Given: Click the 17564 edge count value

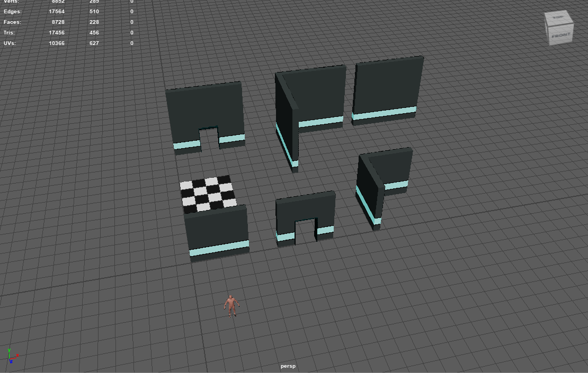Looking at the screenshot, I should pyautogui.click(x=57, y=12).
